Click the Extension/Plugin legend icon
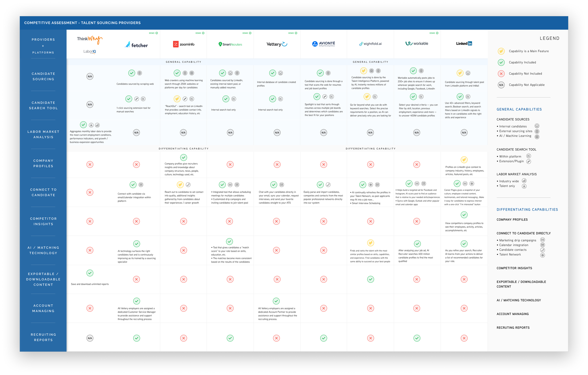This screenshot has height=375, width=588. 529,161
